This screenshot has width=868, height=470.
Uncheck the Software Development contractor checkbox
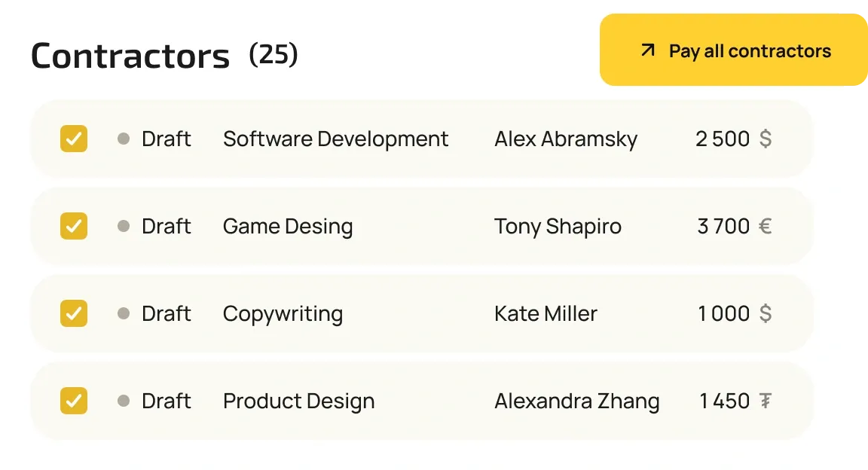click(x=74, y=139)
